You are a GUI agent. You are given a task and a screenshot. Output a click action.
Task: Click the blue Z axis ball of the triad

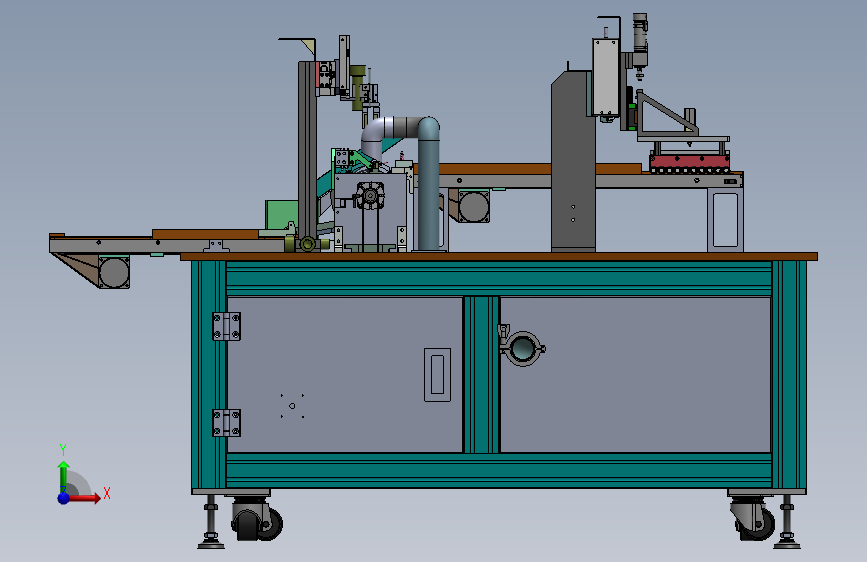coord(64,498)
